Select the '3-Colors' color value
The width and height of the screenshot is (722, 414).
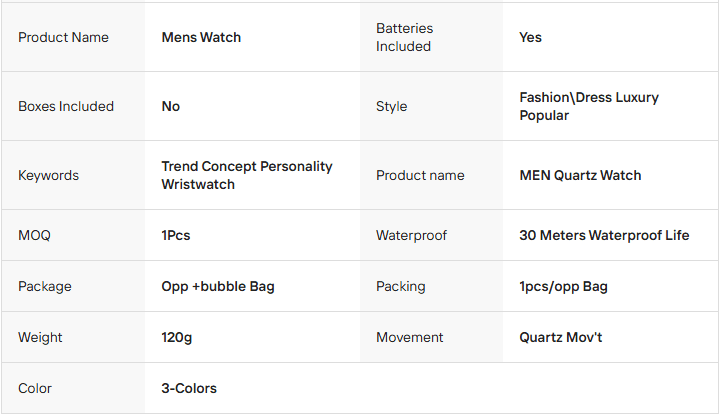pos(188,388)
